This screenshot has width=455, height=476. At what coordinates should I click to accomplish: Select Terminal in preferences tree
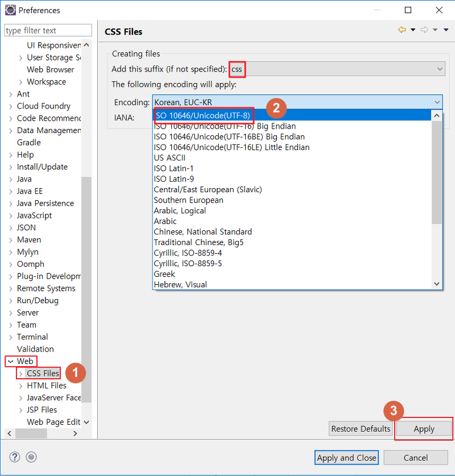click(x=32, y=337)
